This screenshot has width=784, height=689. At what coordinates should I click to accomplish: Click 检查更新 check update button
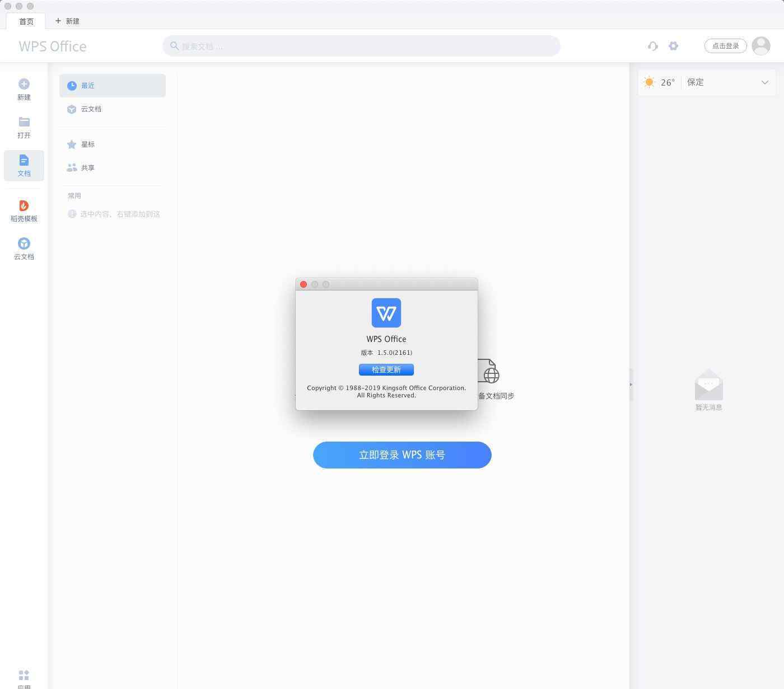point(386,369)
